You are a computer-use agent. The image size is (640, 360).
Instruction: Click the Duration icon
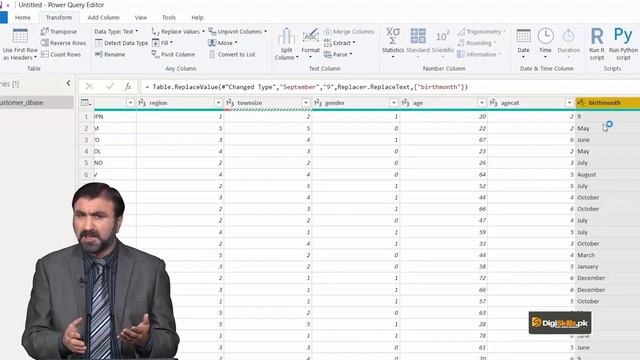[568, 36]
